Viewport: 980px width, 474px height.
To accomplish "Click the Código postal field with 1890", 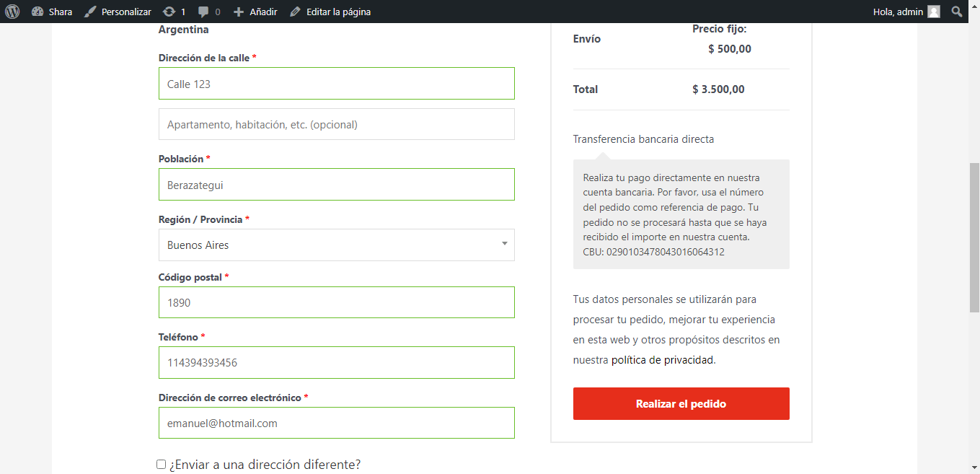I will [x=336, y=303].
